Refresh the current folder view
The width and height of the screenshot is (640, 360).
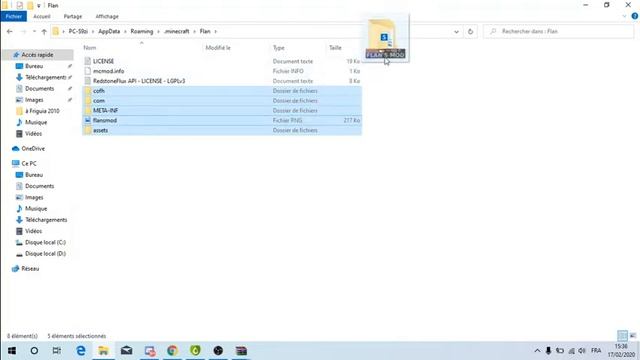pyautogui.click(x=470, y=31)
